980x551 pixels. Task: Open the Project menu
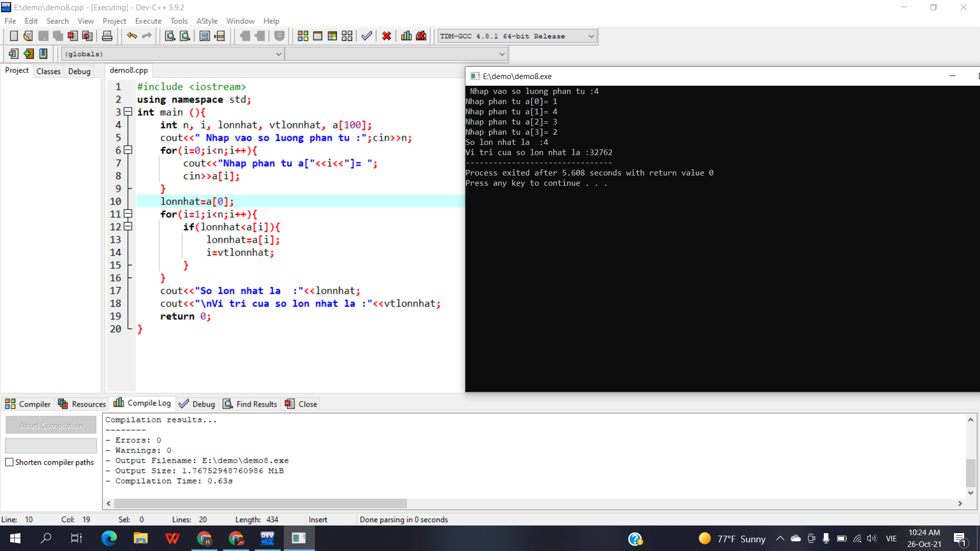pyautogui.click(x=114, y=21)
